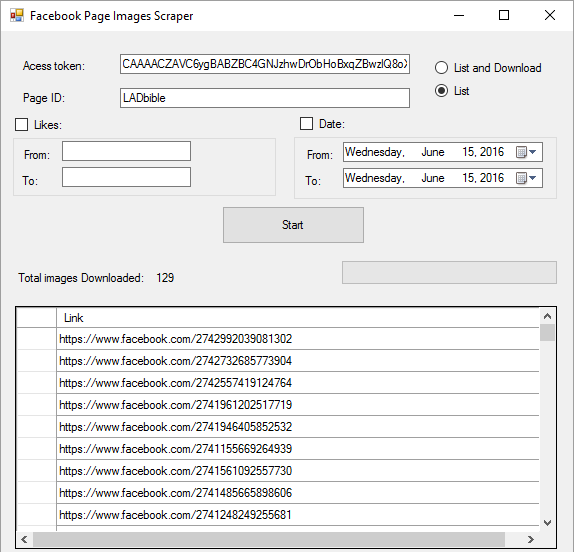The width and height of the screenshot is (574, 552).
Task: Click the Link column header
Action: (x=298, y=318)
